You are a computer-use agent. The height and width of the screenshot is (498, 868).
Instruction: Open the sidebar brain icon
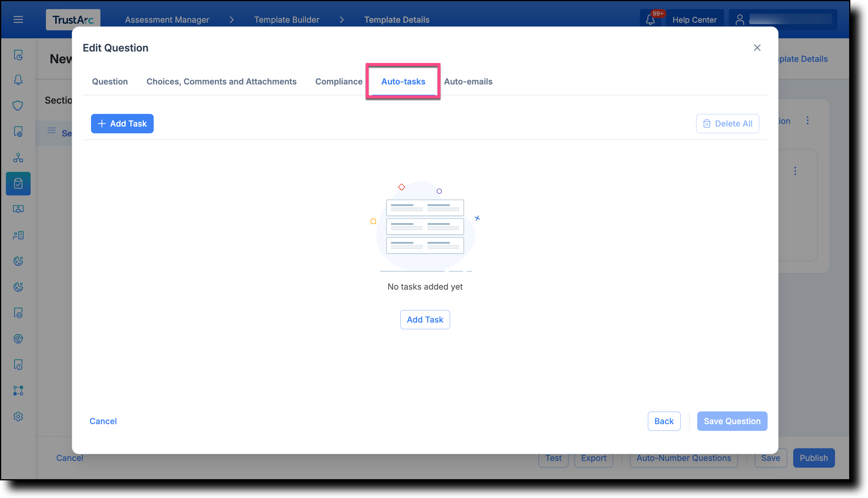point(18,338)
